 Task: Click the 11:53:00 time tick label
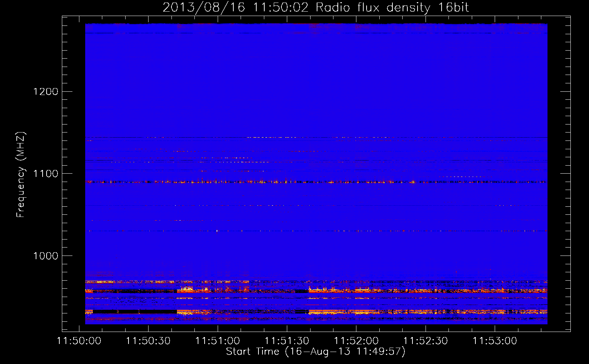[495, 341]
